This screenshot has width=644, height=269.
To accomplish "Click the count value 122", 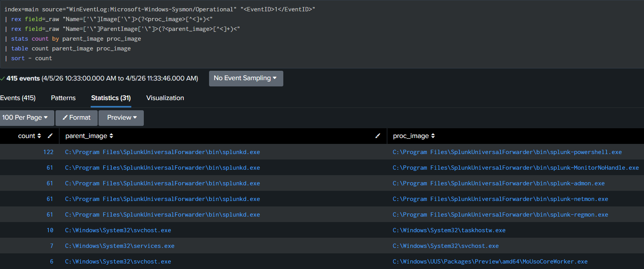I will 48,152.
